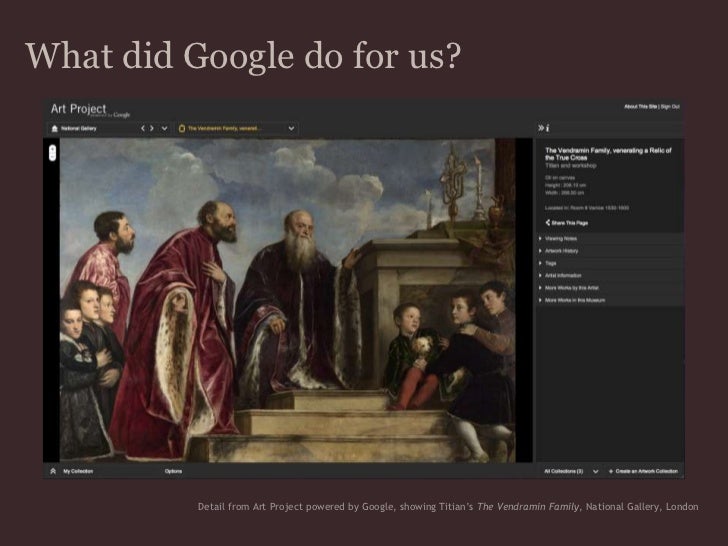Click the National Gallery museum home icon
Viewport: 728px width, 546px height.
click(x=55, y=129)
